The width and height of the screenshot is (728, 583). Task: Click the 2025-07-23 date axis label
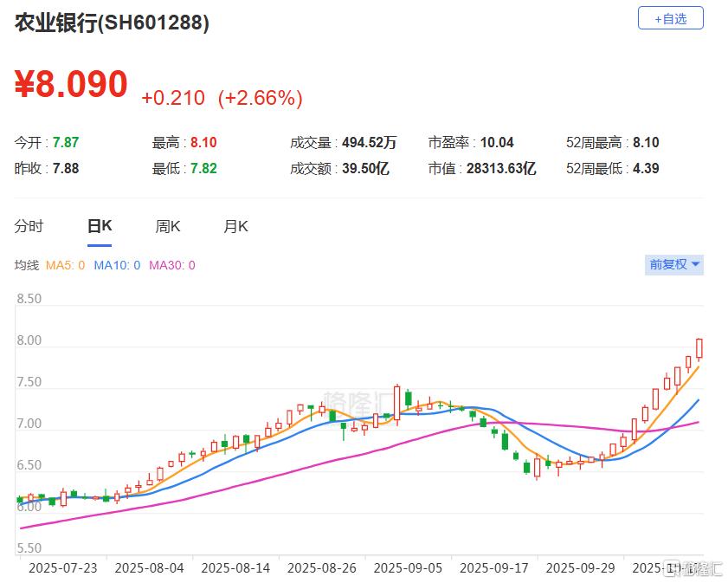[x=62, y=568]
